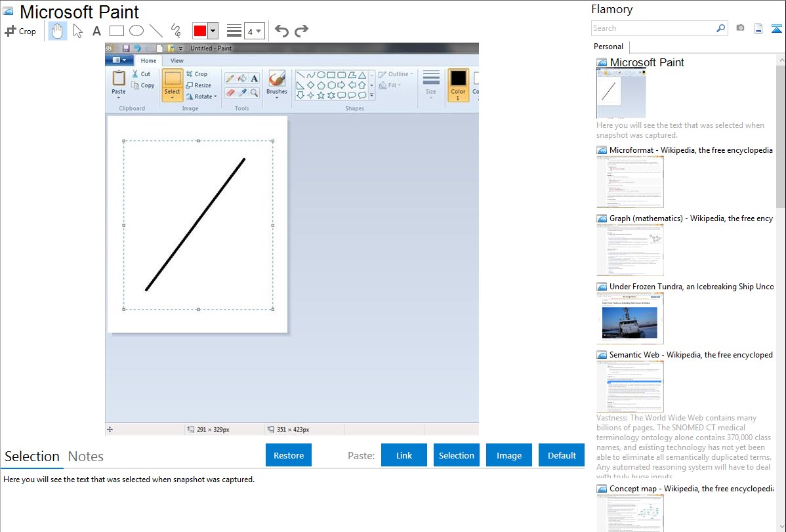Open the Rotate dropdown in Paint

click(x=201, y=96)
